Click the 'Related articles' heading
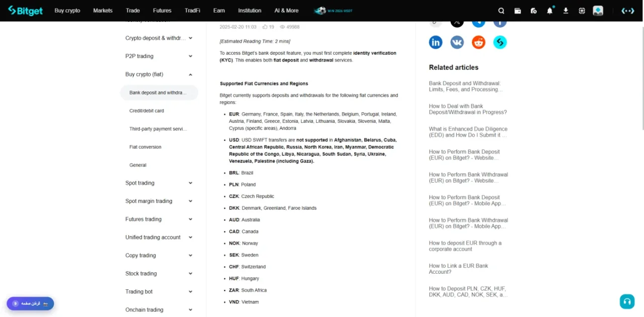 click(454, 67)
